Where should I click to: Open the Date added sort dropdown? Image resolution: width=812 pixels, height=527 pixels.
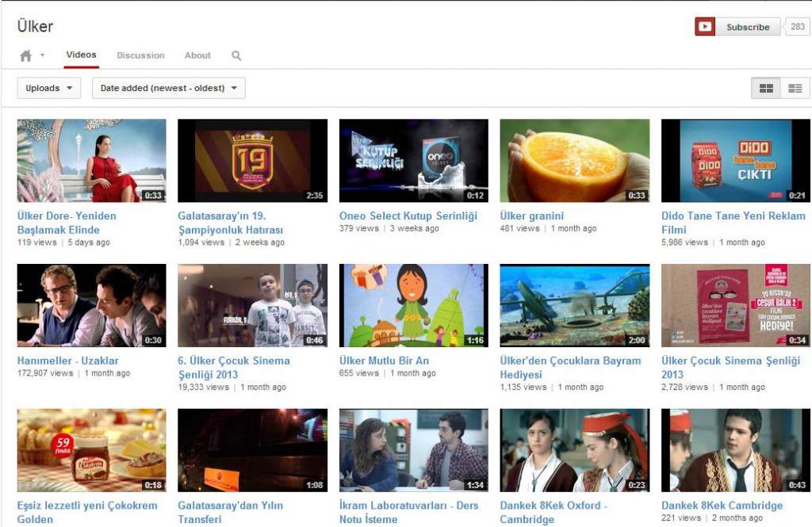168,88
